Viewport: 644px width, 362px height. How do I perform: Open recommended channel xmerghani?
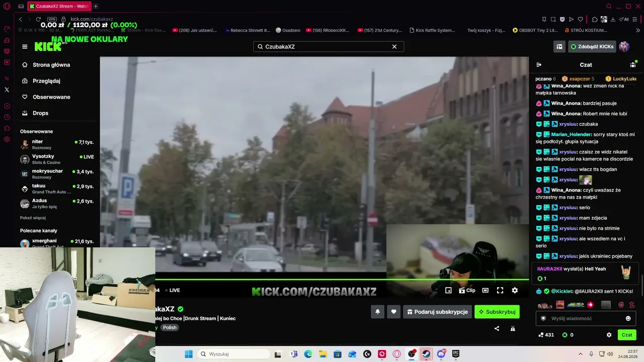point(57,243)
